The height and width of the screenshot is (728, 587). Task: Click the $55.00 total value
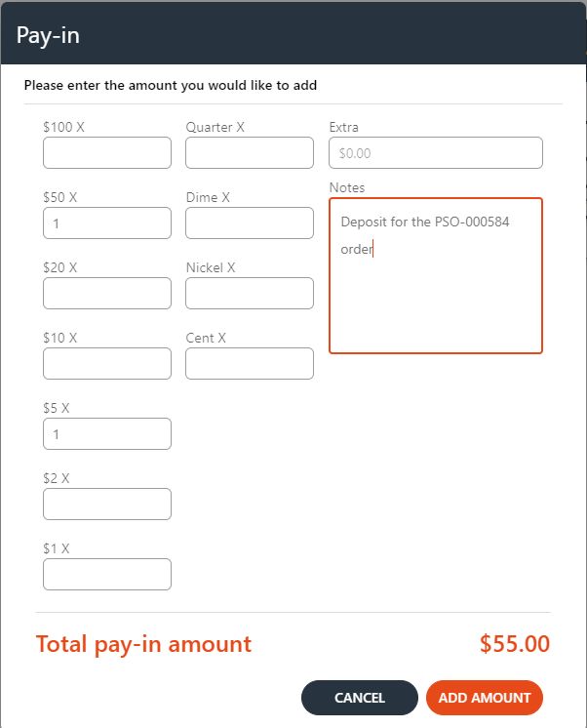[515, 644]
